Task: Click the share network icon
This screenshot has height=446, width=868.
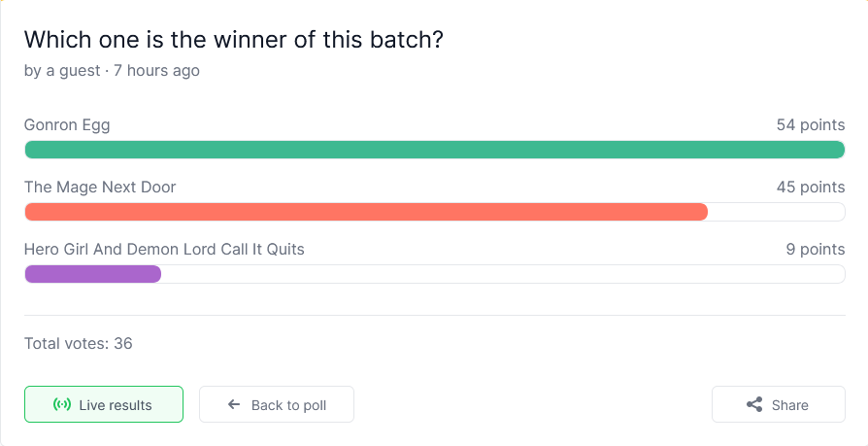Action: click(754, 404)
